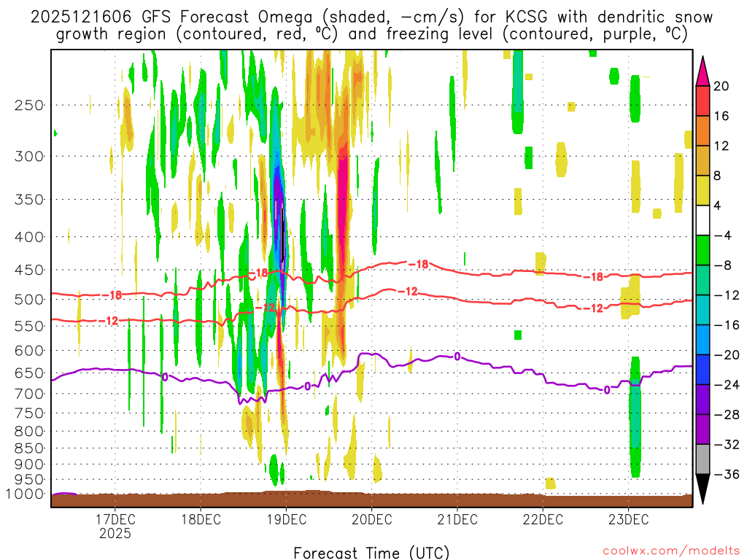
Task: Click the cyan -12 to -16 colorbar segment
Action: (703, 310)
